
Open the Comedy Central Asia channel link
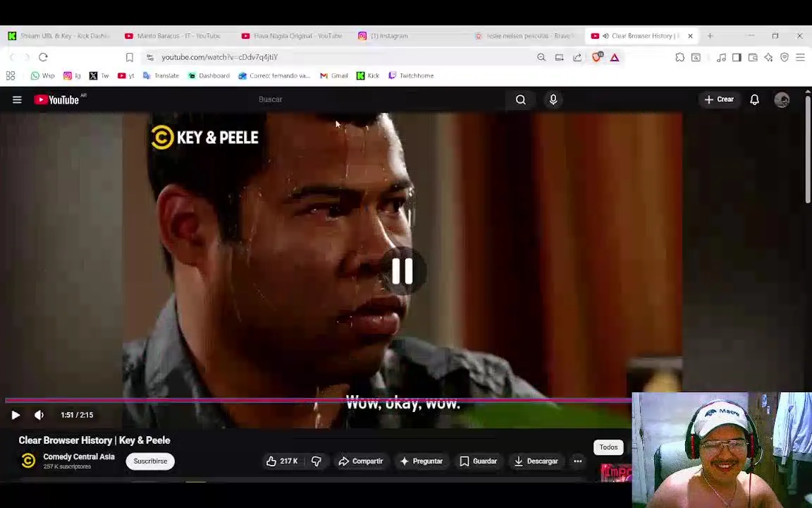(79, 456)
